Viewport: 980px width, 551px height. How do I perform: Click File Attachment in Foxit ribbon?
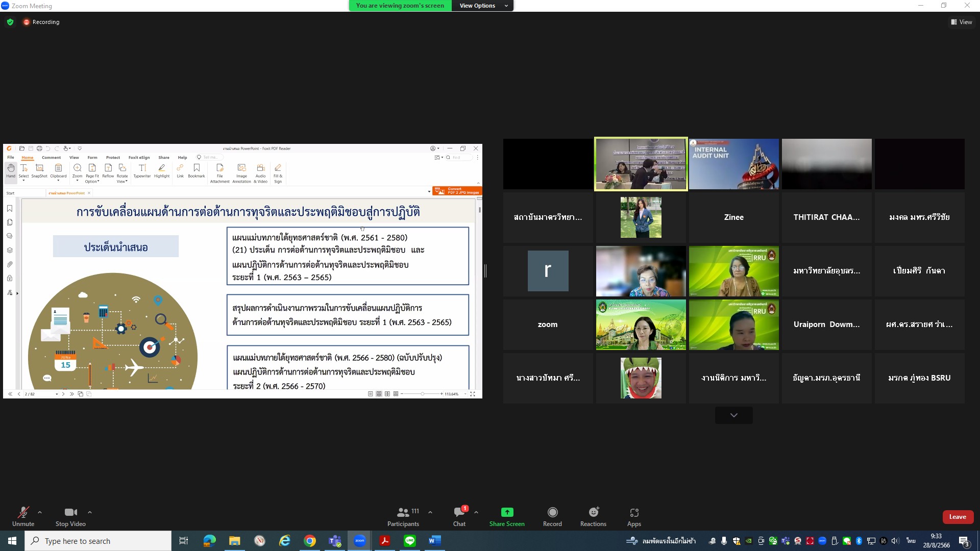tap(219, 173)
